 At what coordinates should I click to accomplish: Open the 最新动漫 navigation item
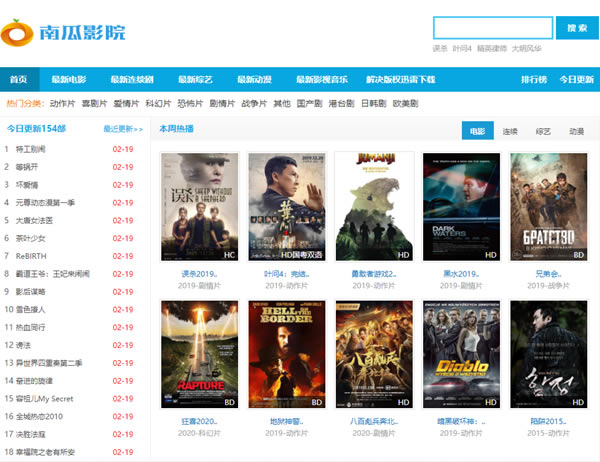[x=254, y=79]
